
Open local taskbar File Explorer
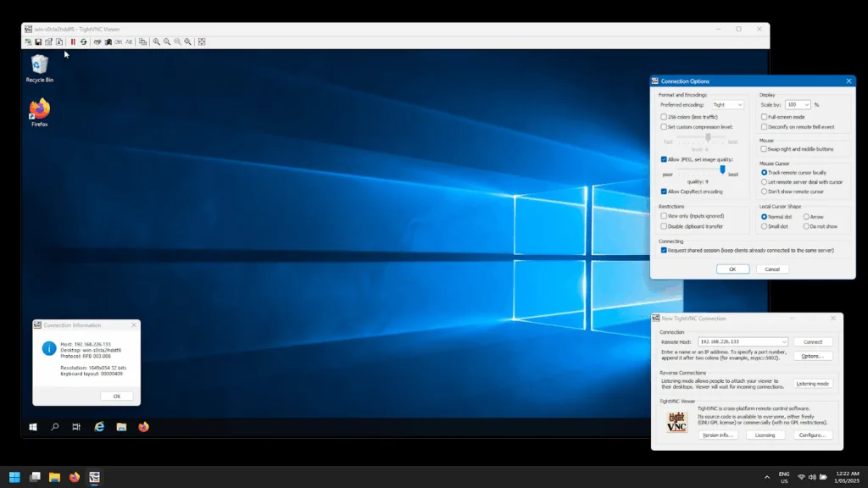[54, 477]
